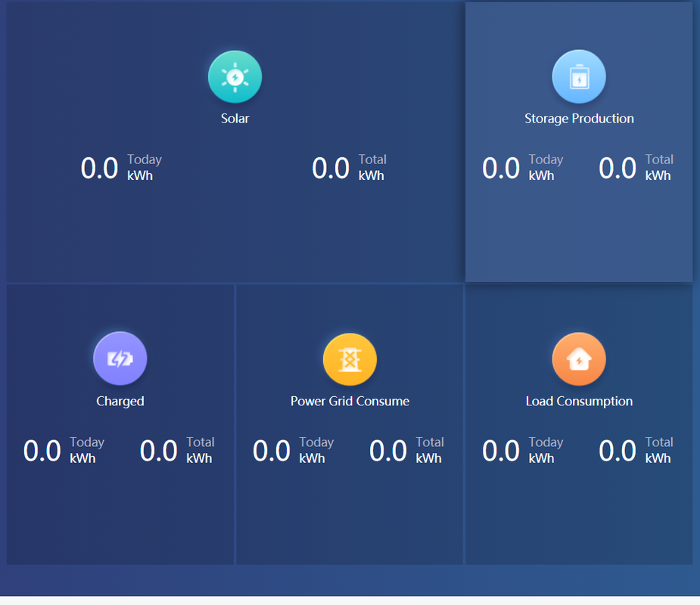Click Load Consumption Today 0.0 value
The height and width of the screenshot is (605, 700).
pos(501,451)
